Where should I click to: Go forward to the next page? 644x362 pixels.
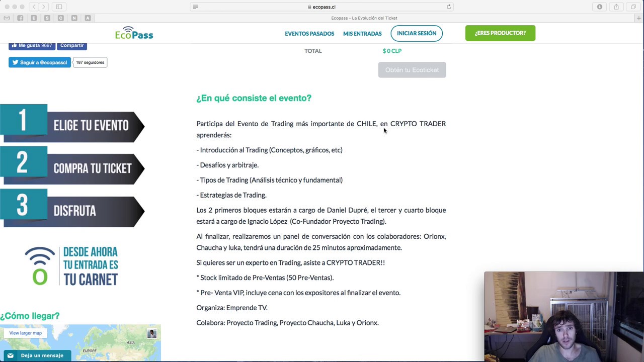[44, 7]
